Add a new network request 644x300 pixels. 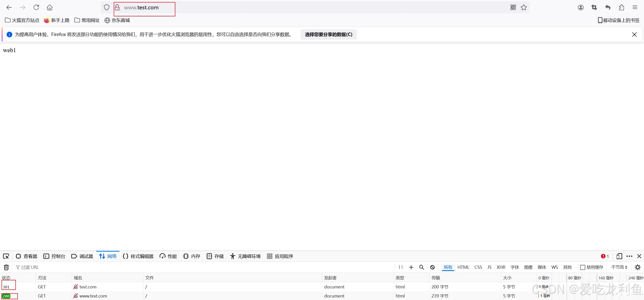[x=411, y=267]
